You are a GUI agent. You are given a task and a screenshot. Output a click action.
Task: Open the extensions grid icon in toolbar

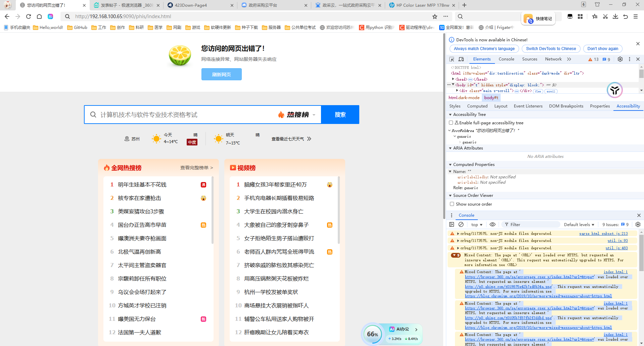(580, 16)
